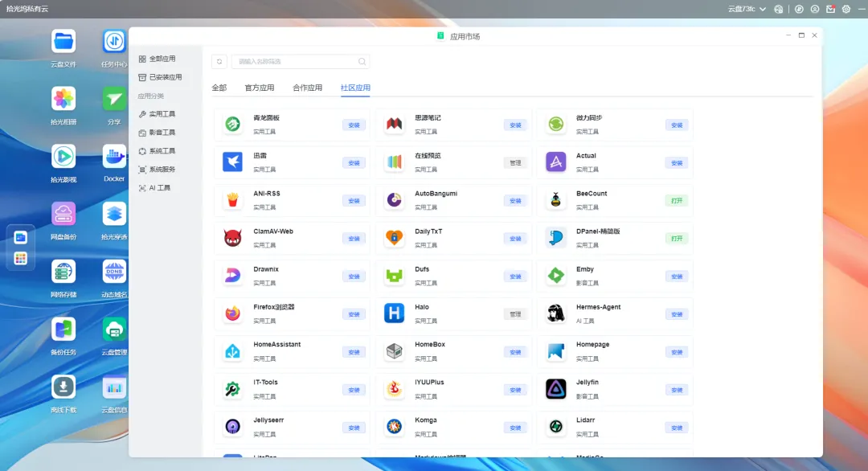Expand the 云盘73fc dropdown
The image size is (868, 471).
pos(747,9)
